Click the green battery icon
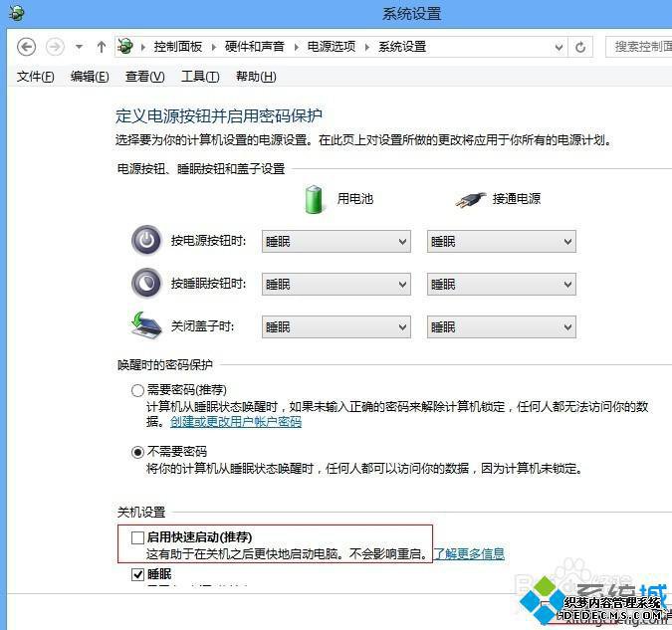 point(314,199)
